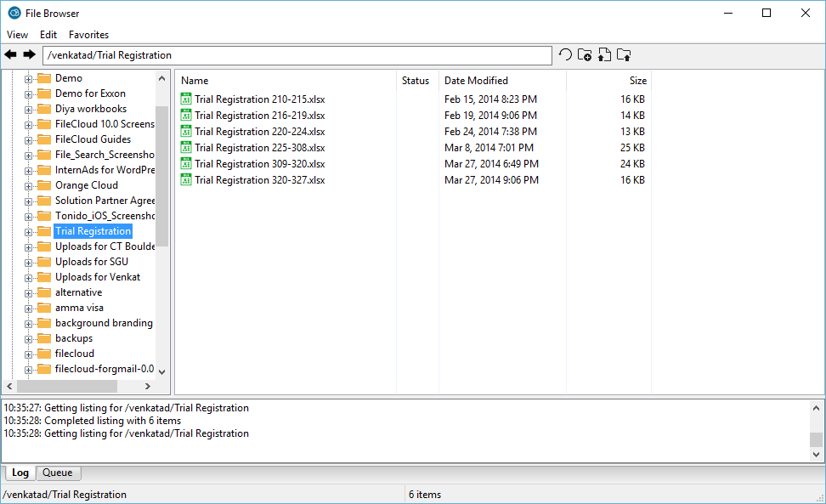Click the Excel icon for Trial Registration 210-215.xlsx
The width and height of the screenshot is (826, 504).
click(x=186, y=99)
